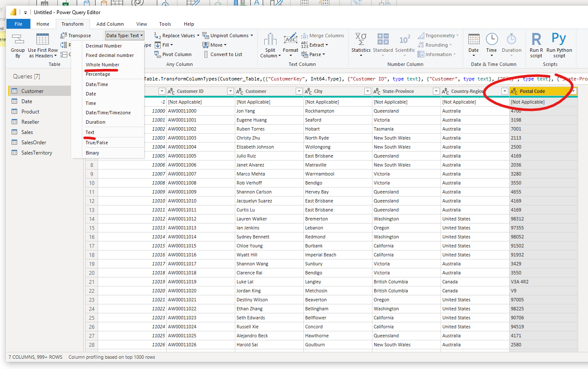Viewport: 588px width, 369px height.
Task: Switch to the Add Column tab
Action: click(x=110, y=24)
